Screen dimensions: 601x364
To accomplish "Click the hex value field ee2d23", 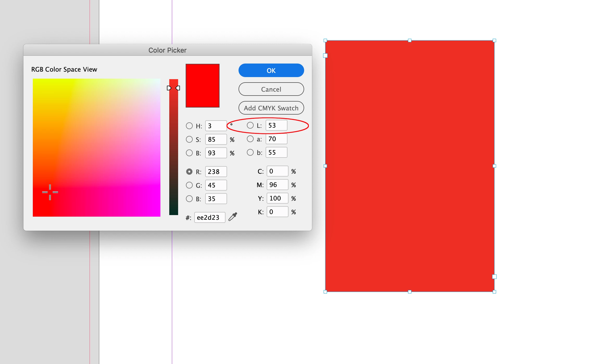I will [x=210, y=218].
